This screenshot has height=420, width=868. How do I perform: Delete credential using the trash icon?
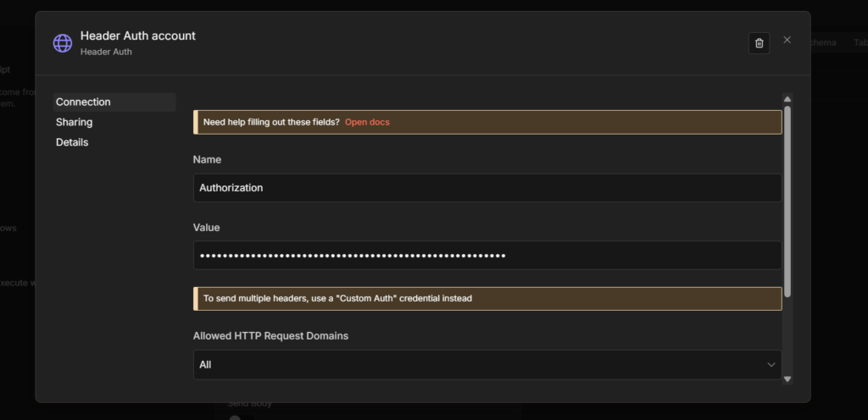(x=759, y=43)
